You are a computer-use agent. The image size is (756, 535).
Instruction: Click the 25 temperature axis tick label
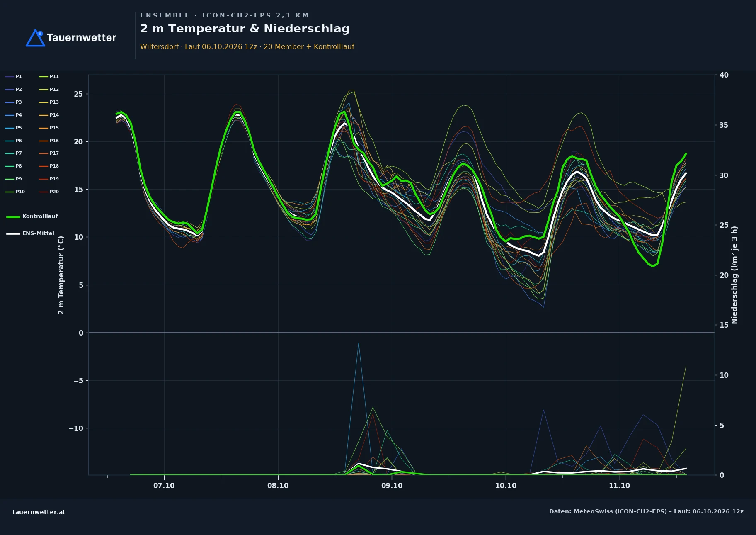point(78,94)
